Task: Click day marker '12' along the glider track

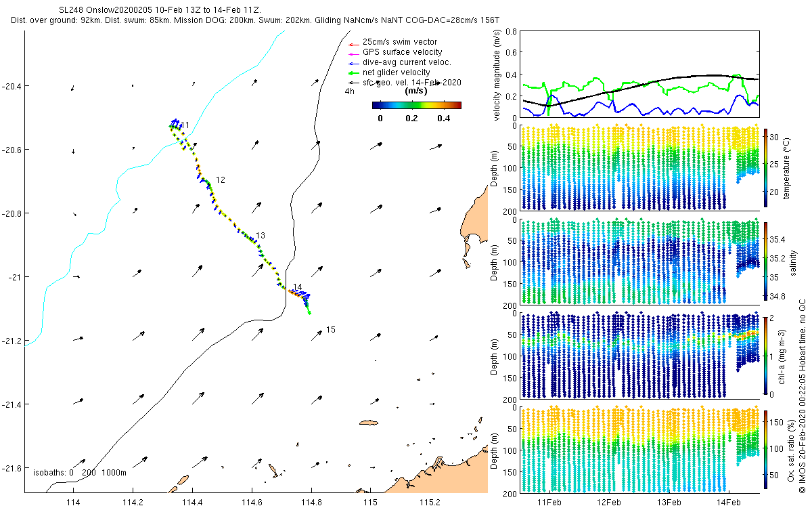Action: [220, 179]
